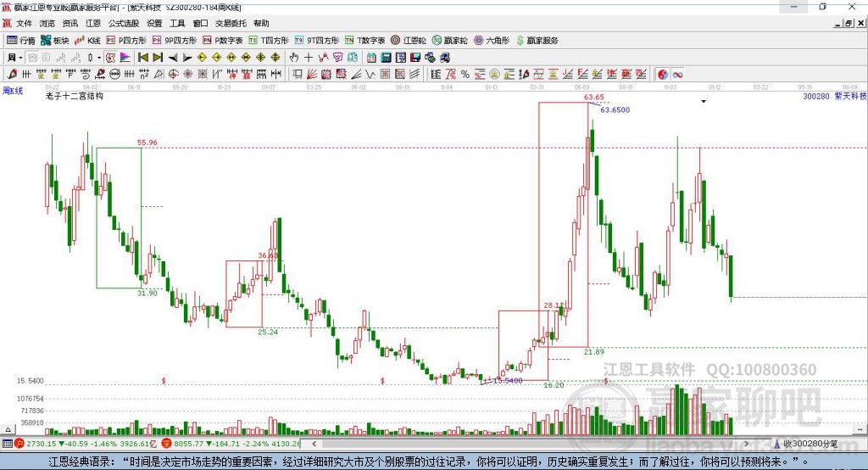Image resolution: width=868 pixels, height=470 pixels.
Task: Click the purple gradient triangle icon
Action: coord(125,58)
